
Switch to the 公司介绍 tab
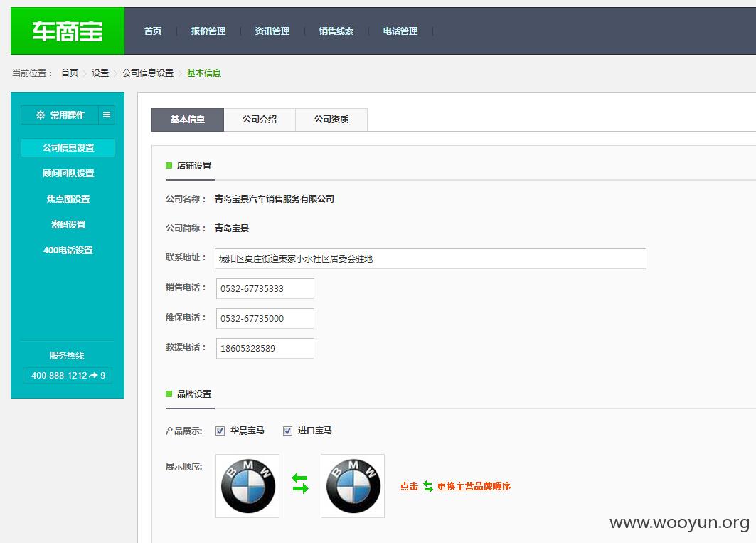click(x=260, y=120)
